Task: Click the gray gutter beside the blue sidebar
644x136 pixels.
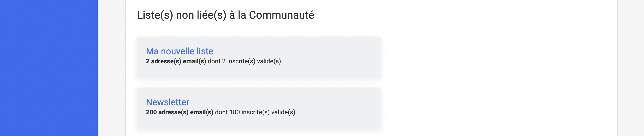Action: pyautogui.click(x=111, y=68)
